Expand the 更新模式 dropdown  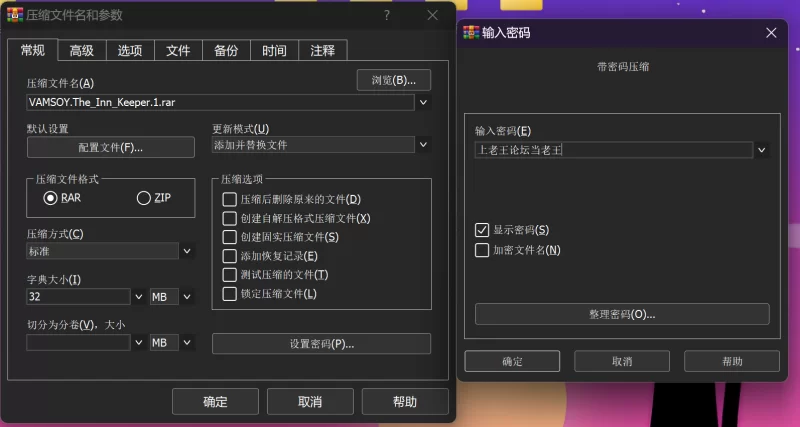(423, 145)
